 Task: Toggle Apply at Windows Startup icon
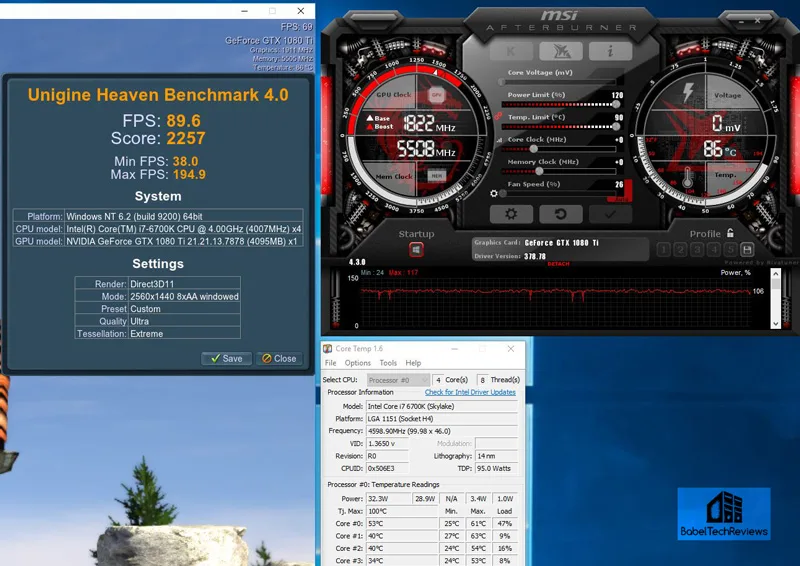tap(416, 250)
